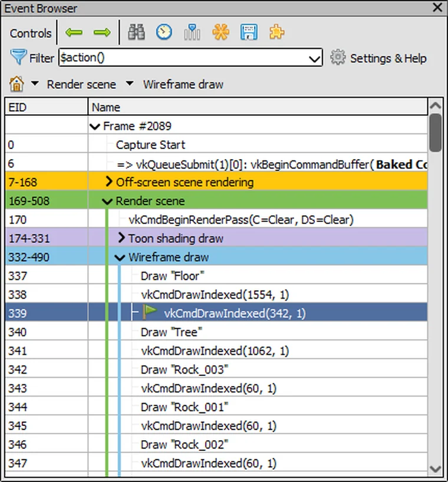The image size is (448, 482).
Task: Click the orange puzzle piece extensions icon
Action: pos(276,32)
